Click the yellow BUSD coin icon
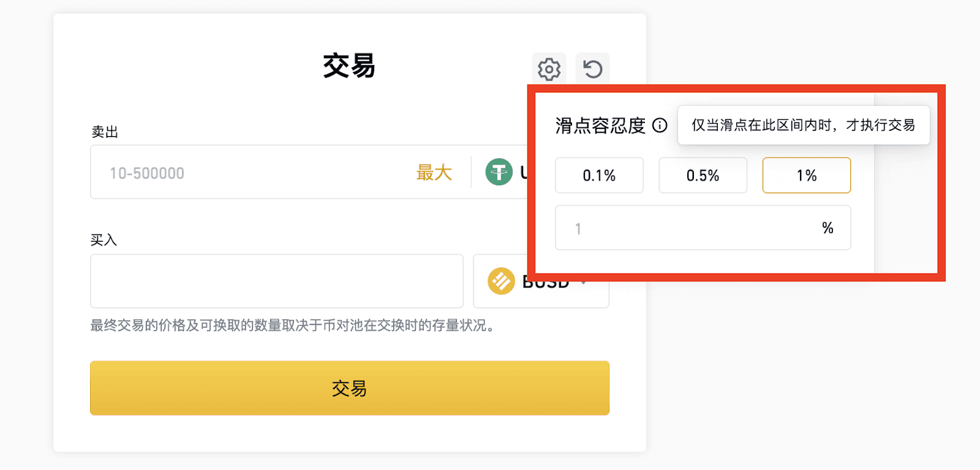 (501, 282)
